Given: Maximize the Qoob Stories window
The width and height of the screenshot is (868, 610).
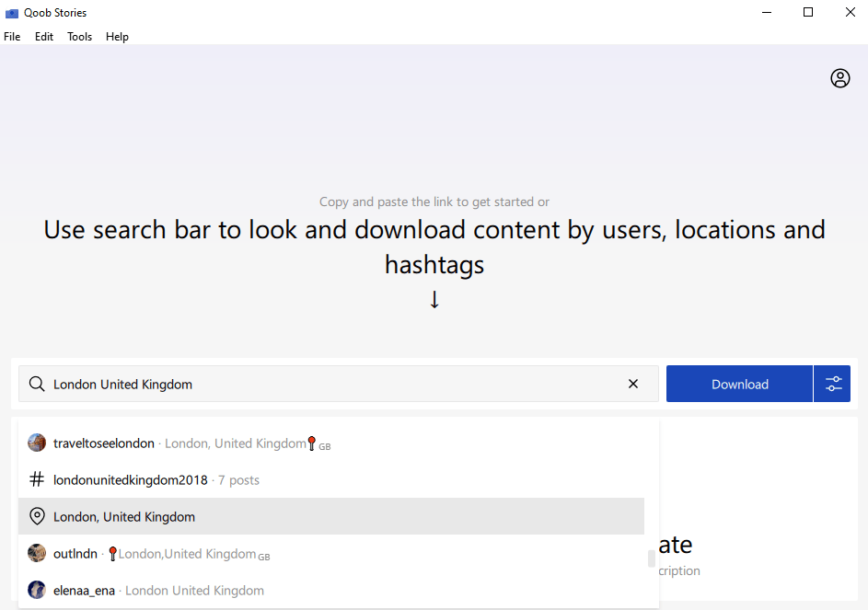Looking at the screenshot, I should [x=808, y=12].
